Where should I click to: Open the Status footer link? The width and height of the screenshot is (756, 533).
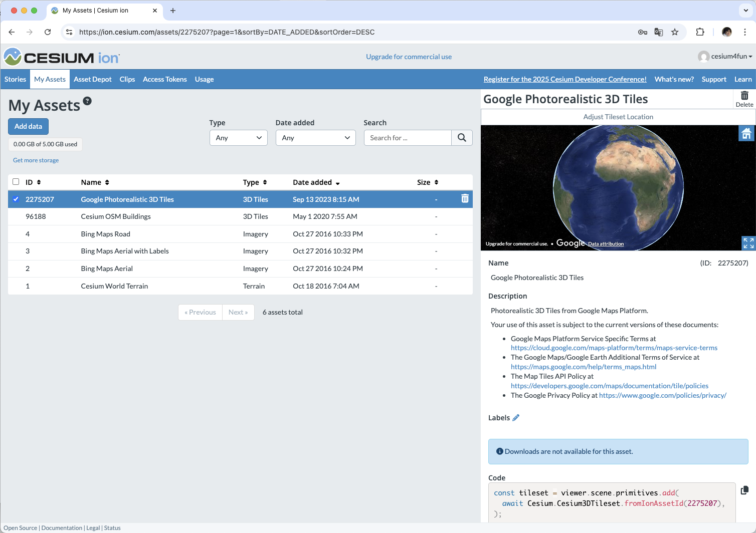pyautogui.click(x=112, y=528)
